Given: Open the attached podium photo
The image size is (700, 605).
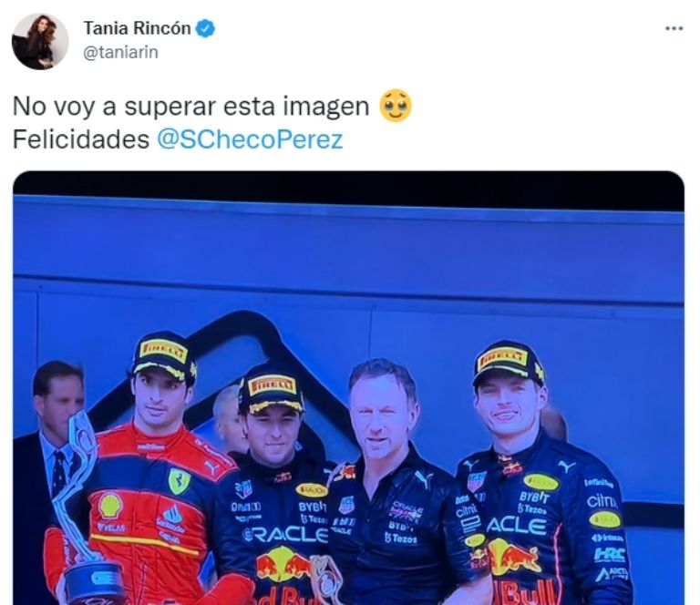Looking at the screenshot, I should click(349, 388).
